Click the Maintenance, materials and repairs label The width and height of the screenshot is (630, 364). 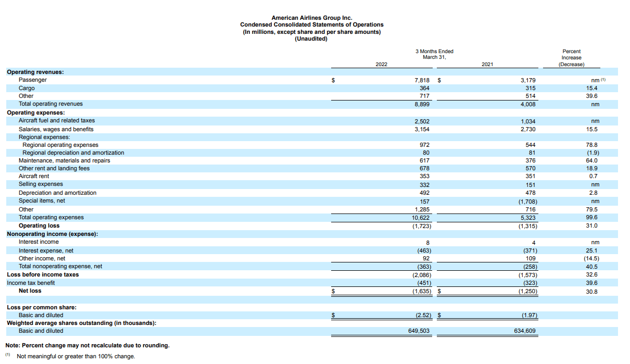point(65,160)
